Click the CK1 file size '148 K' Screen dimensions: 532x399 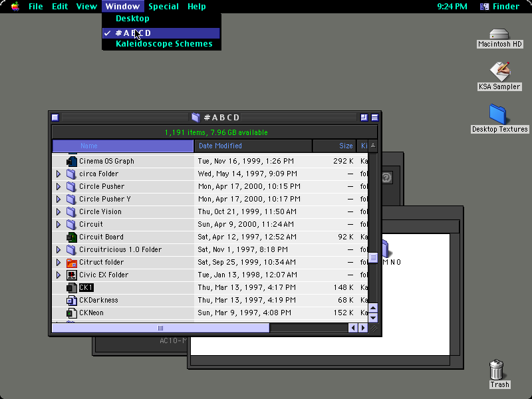pyautogui.click(x=343, y=288)
